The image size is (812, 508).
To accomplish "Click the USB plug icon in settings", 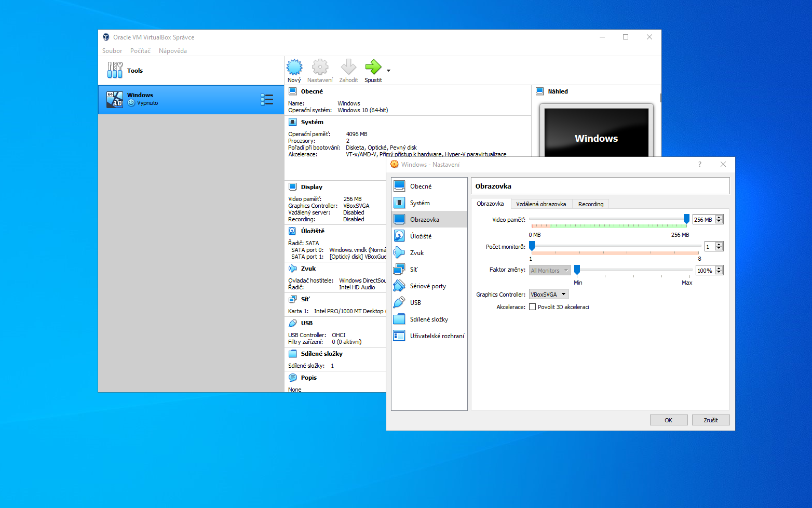I will 399,302.
